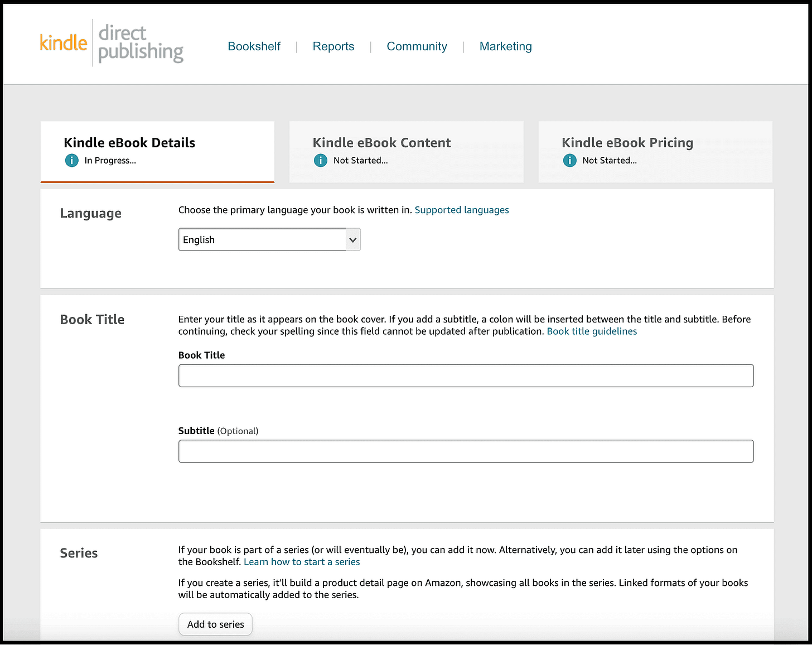
Task: Click the Add to series button
Action: [x=215, y=624]
